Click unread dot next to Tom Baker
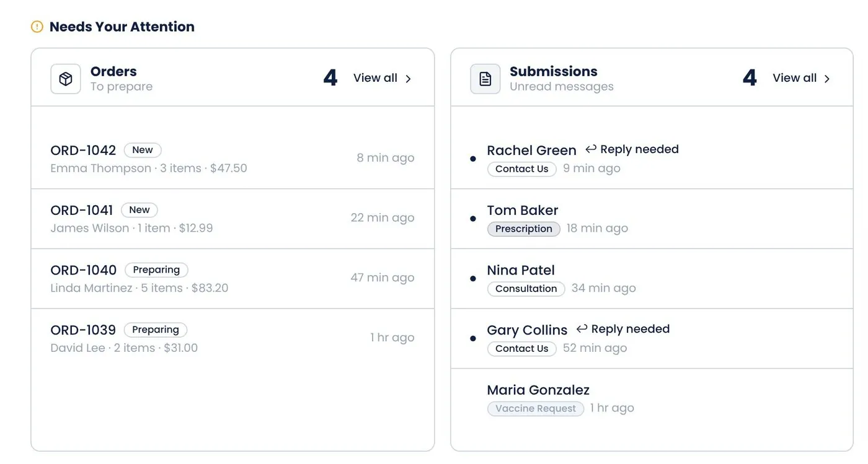868x464 pixels. (x=473, y=219)
